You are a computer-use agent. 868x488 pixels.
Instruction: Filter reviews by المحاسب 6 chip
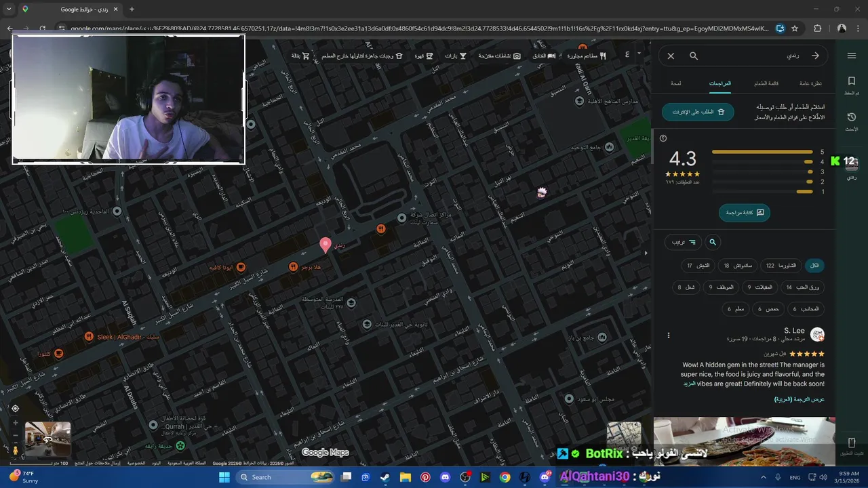point(806,309)
